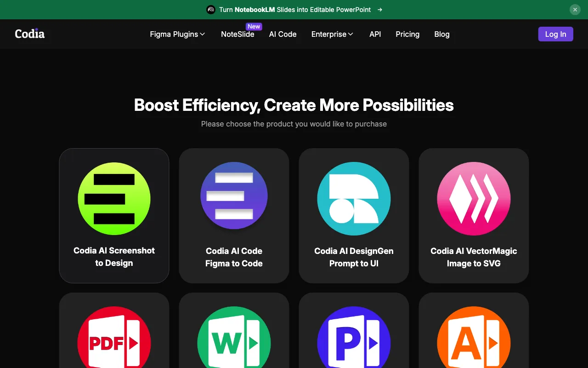Choose the teal DesignGen Prompt to UI icon
Viewport: 588px width, 368px height.
click(354, 199)
